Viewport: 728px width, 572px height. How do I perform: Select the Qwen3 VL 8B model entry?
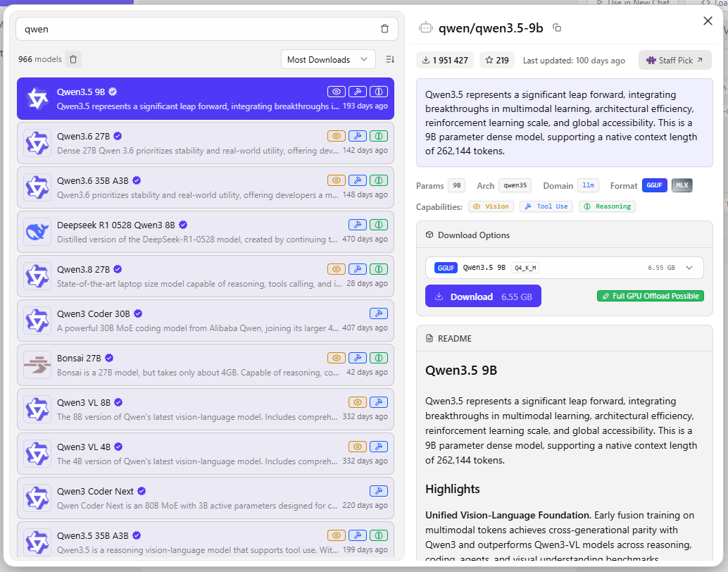(206, 409)
